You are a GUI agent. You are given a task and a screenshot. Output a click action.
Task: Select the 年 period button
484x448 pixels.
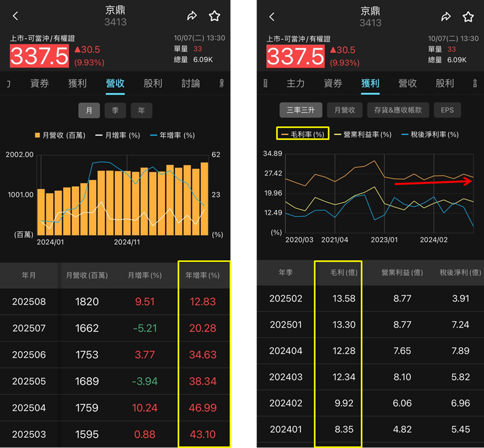tap(141, 110)
